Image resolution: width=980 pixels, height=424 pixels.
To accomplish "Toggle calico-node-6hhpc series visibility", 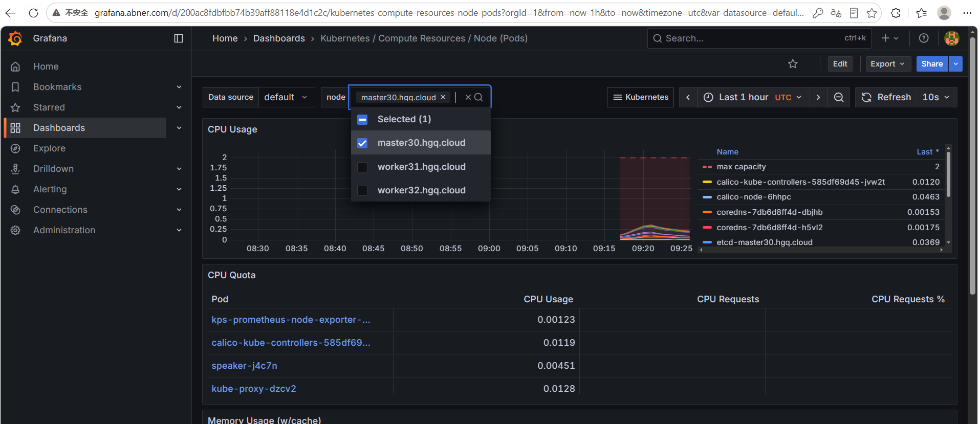I will click(754, 197).
